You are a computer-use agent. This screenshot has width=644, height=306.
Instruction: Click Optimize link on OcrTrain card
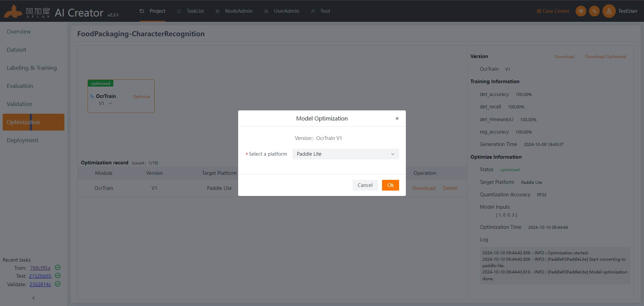click(141, 97)
